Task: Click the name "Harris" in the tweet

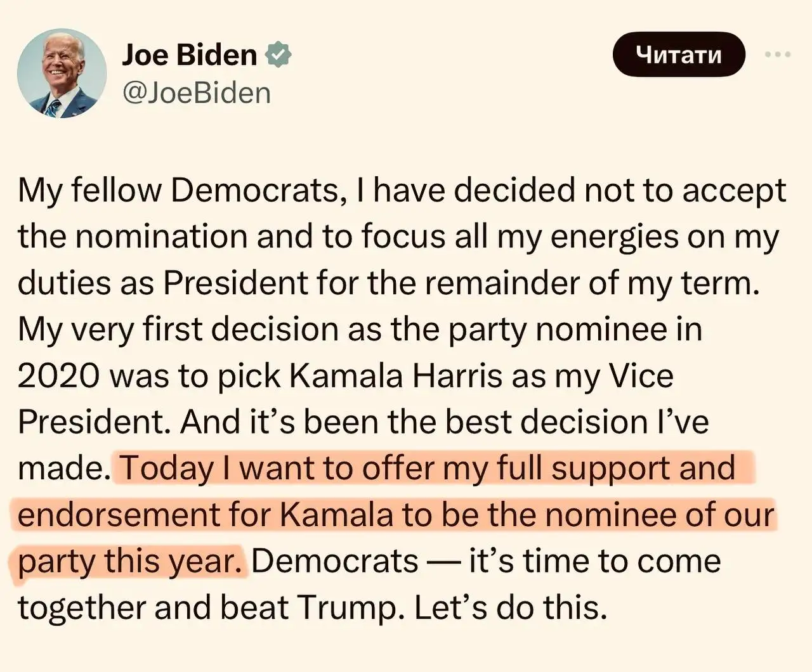Action: [457, 376]
